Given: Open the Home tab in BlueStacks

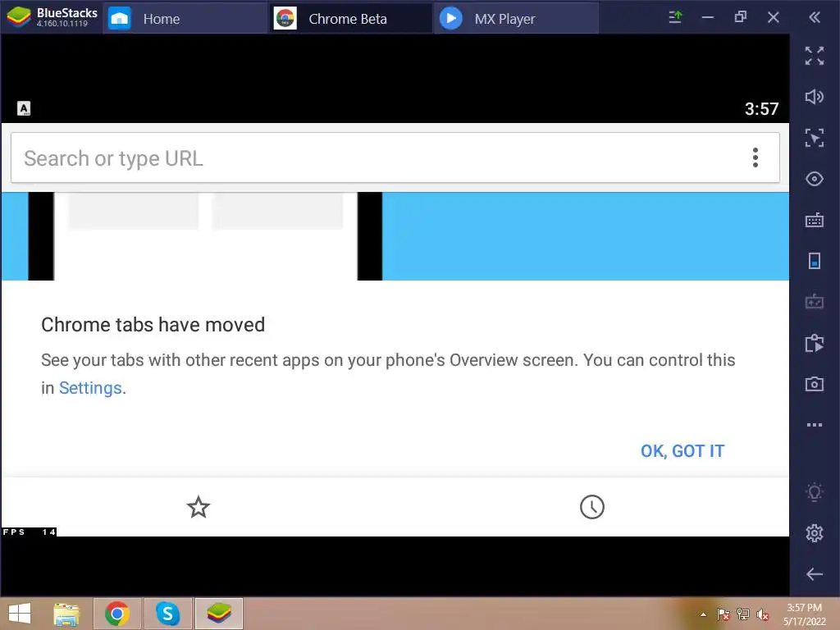Looking at the screenshot, I should click(185, 19).
